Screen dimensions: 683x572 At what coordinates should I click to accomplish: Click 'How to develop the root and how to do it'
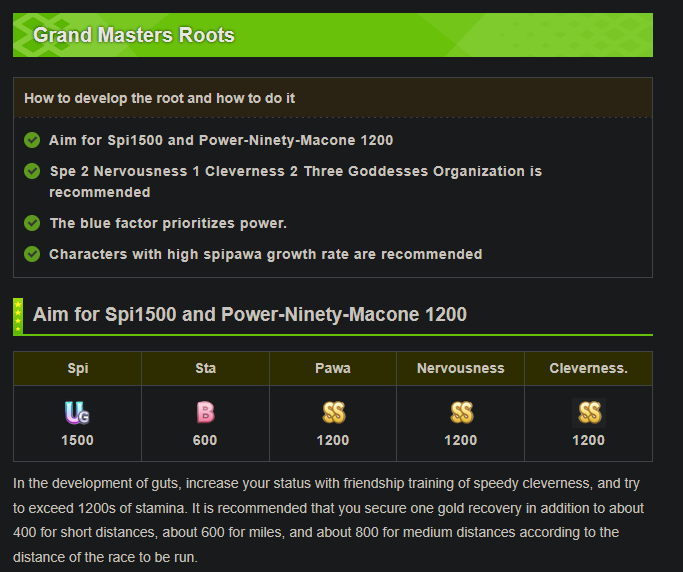[159, 98]
